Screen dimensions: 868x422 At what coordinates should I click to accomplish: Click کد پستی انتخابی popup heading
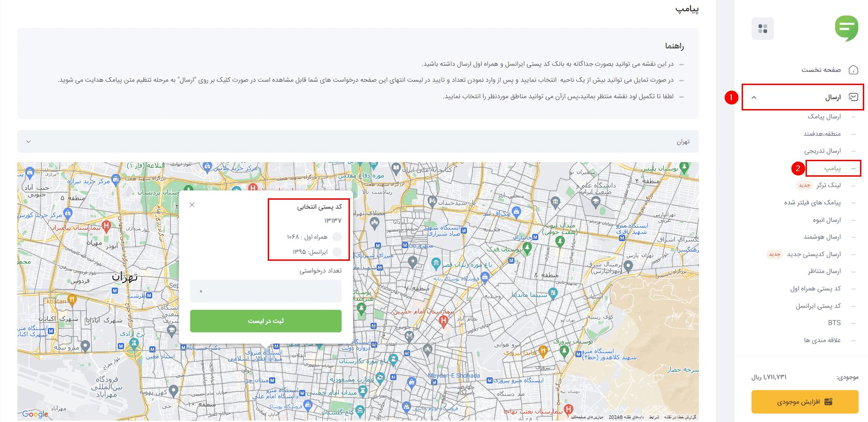(319, 207)
